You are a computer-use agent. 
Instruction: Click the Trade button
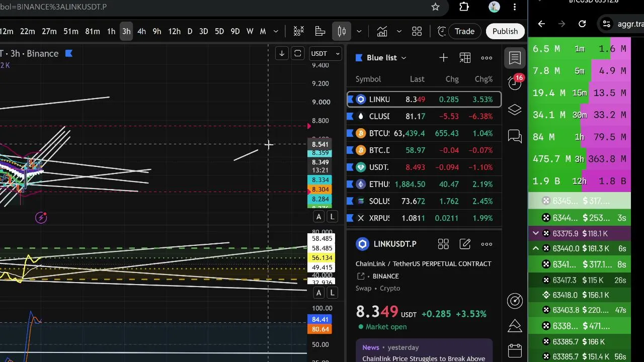point(464,31)
